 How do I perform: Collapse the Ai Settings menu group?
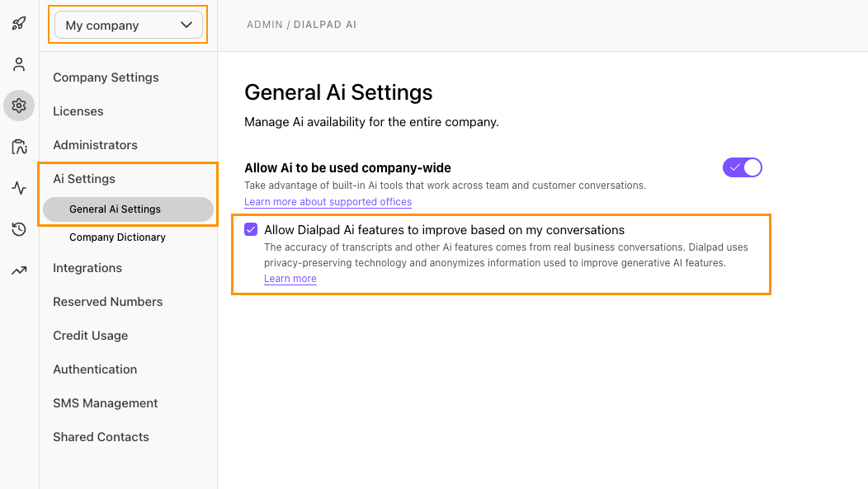(84, 179)
